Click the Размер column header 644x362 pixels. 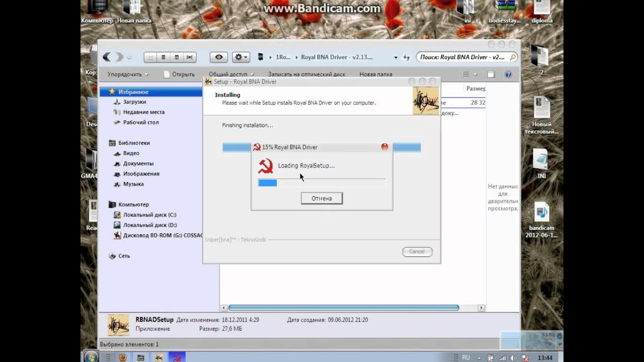click(x=475, y=88)
